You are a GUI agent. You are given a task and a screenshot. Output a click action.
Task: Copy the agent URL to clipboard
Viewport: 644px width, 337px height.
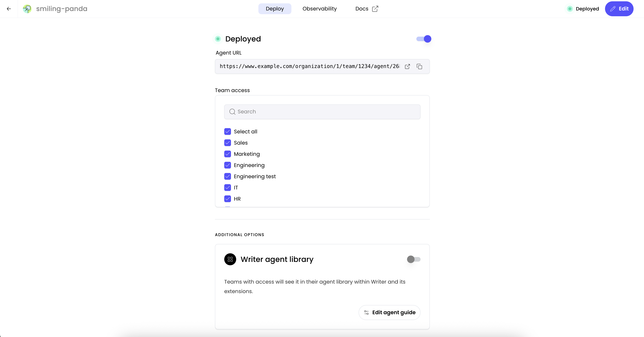click(419, 66)
